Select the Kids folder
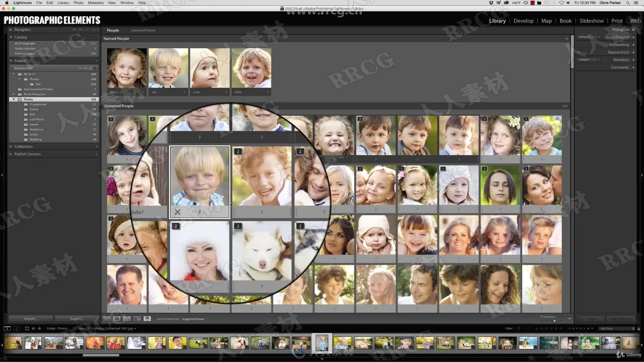 point(33,114)
